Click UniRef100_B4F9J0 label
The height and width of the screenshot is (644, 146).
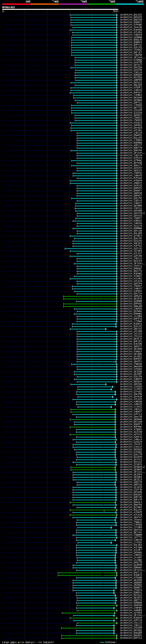pos(131,45)
